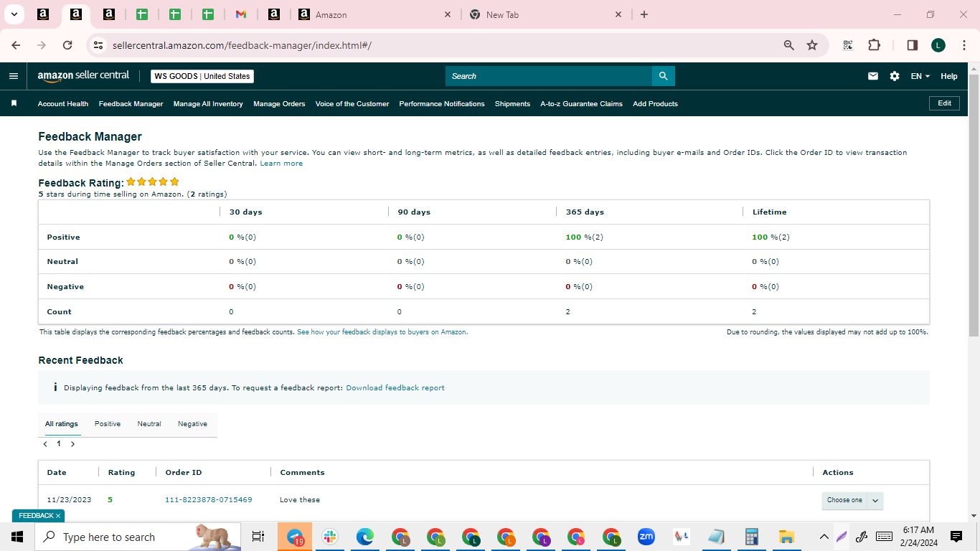Image resolution: width=980 pixels, height=551 pixels.
Task: Open Calculator from the taskbar
Action: [752, 537]
